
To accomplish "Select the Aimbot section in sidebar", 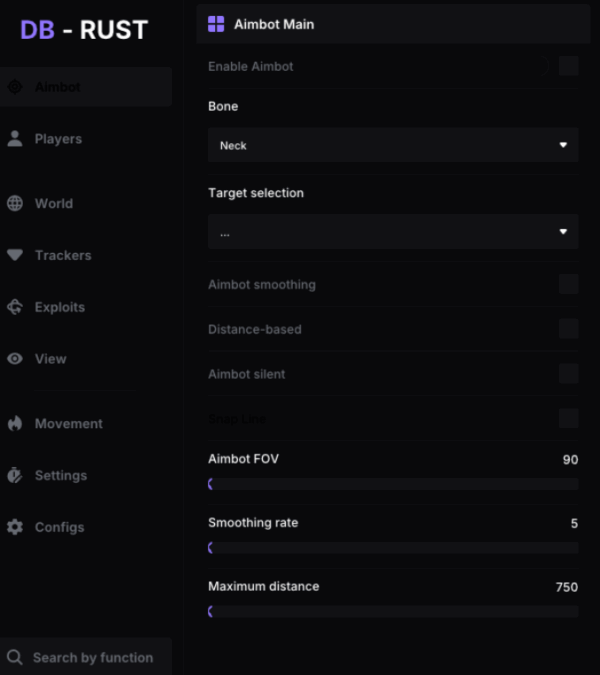I will 85,87.
